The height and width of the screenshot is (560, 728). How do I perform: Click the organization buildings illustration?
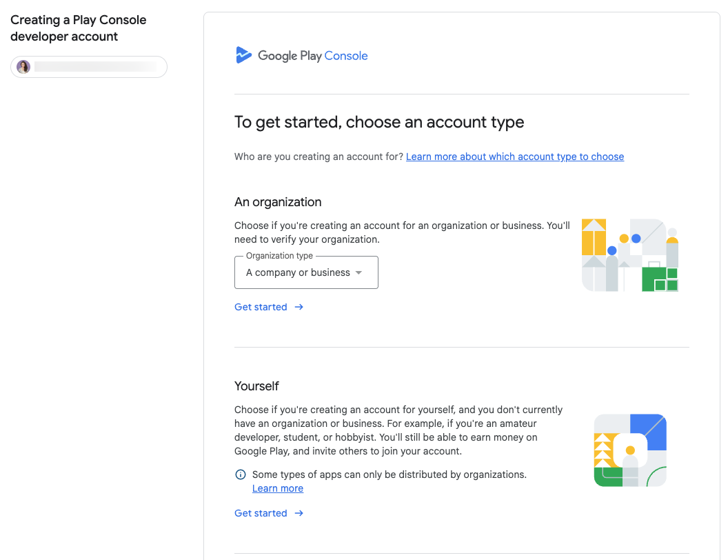pos(629,255)
